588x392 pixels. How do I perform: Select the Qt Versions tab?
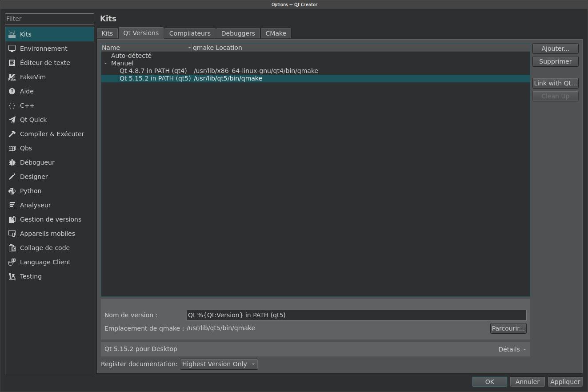pos(141,33)
